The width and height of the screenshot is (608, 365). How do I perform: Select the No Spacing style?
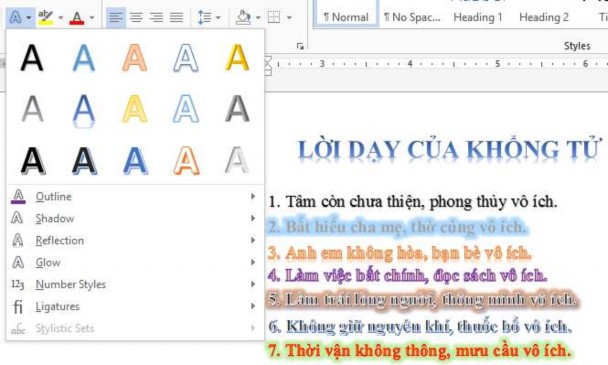(x=412, y=17)
